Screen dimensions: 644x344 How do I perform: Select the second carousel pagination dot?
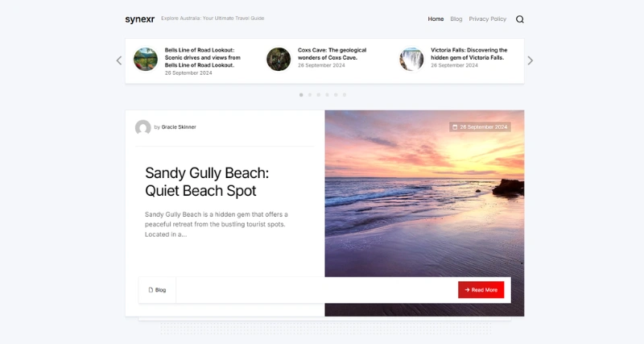pos(310,95)
